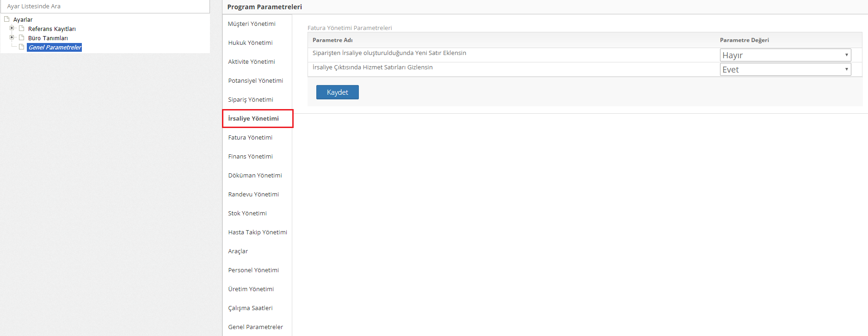Image resolution: width=868 pixels, height=336 pixels.
Task: Click the Büro Tanımları page icon
Action: 21,38
